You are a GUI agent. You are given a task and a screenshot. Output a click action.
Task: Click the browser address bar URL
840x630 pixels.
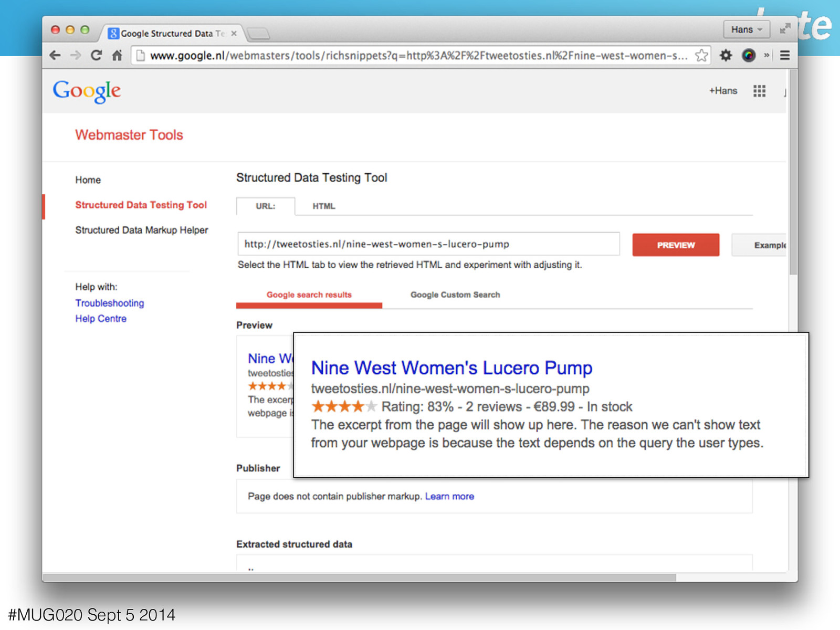coord(418,56)
